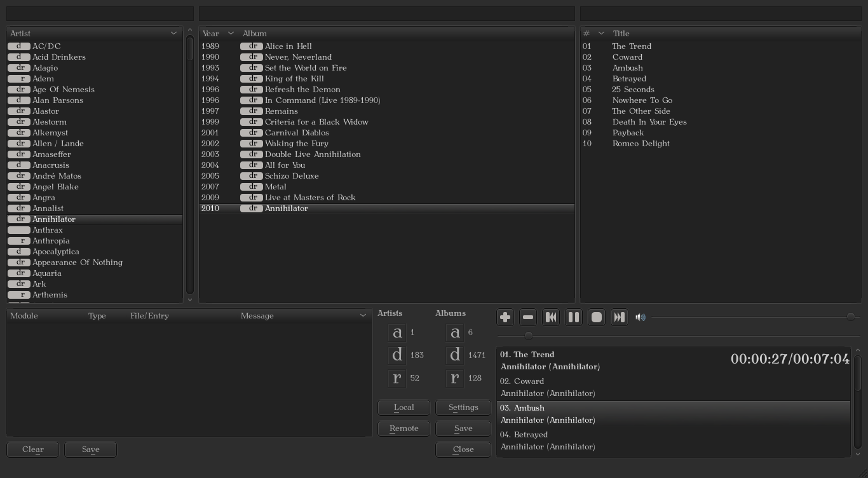Select track 05 25 Seconds
868x478 pixels.
[721, 89]
